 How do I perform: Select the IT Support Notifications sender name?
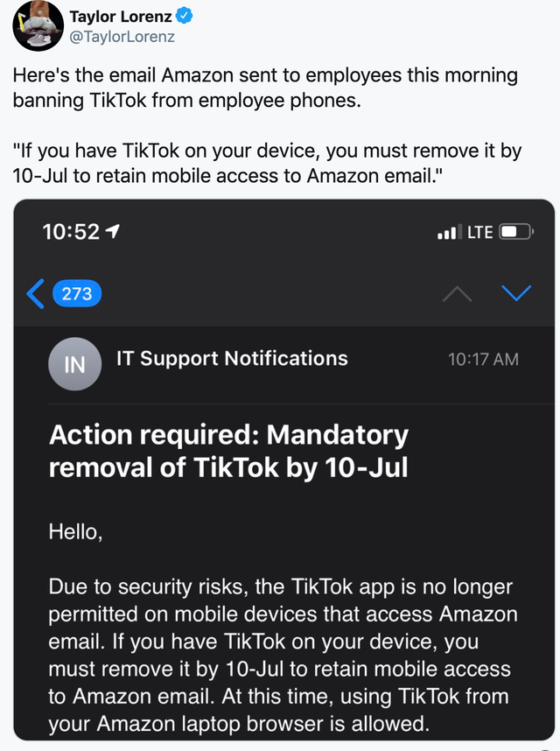232,358
